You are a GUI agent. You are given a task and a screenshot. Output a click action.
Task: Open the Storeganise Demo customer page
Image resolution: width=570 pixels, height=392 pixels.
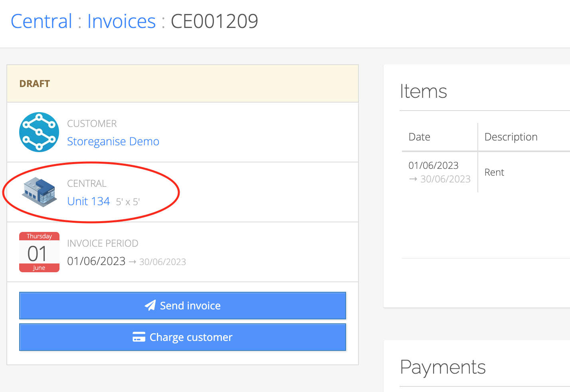[113, 141]
